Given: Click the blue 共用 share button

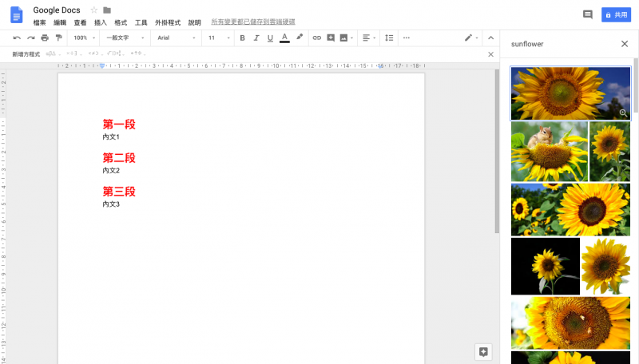Looking at the screenshot, I should pos(616,14).
